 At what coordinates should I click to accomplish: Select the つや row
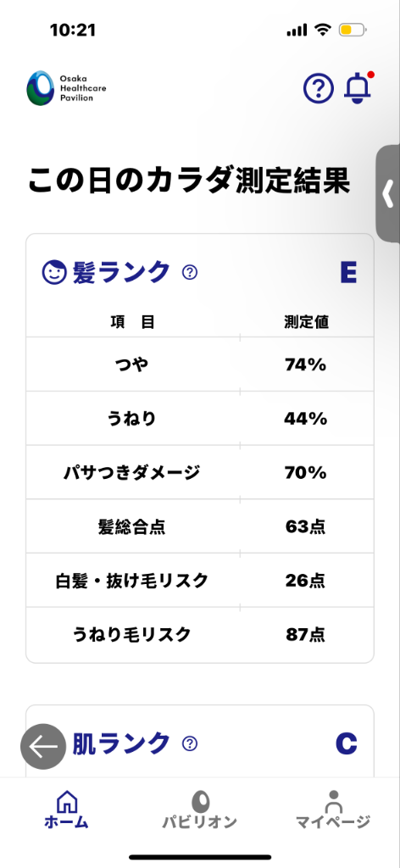click(x=200, y=364)
